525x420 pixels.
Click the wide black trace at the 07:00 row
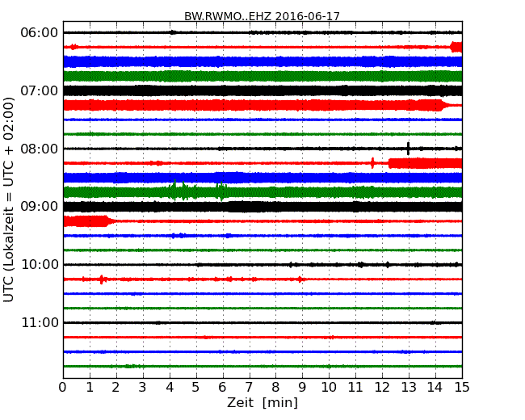(x=262, y=90)
